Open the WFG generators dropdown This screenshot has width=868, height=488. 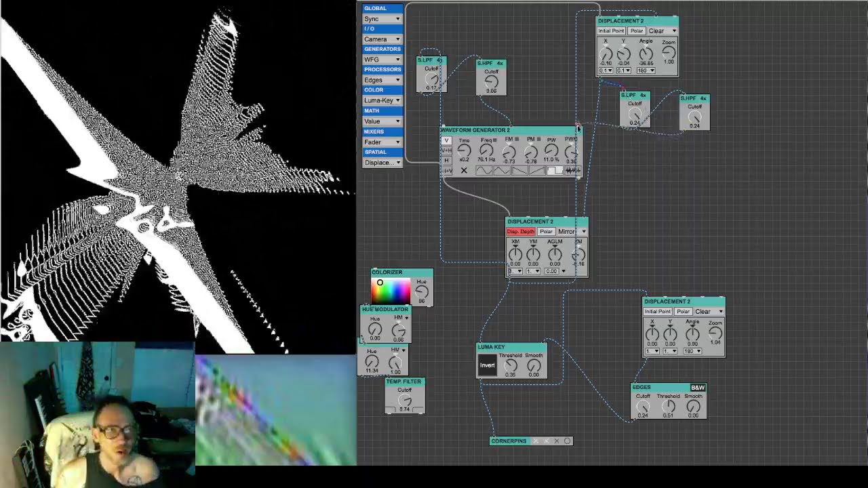click(x=382, y=60)
